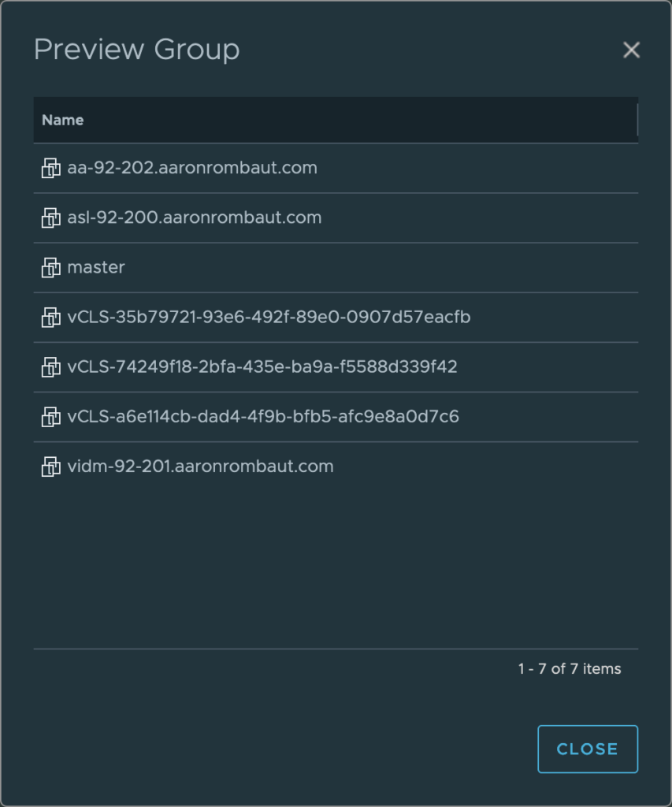Sort by the Name column header
This screenshot has height=807, width=672.
[63, 120]
